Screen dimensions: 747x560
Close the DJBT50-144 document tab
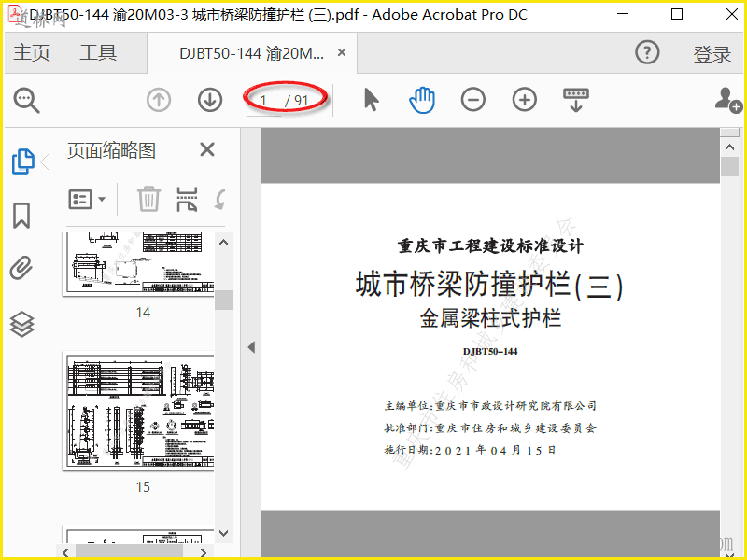tap(342, 52)
